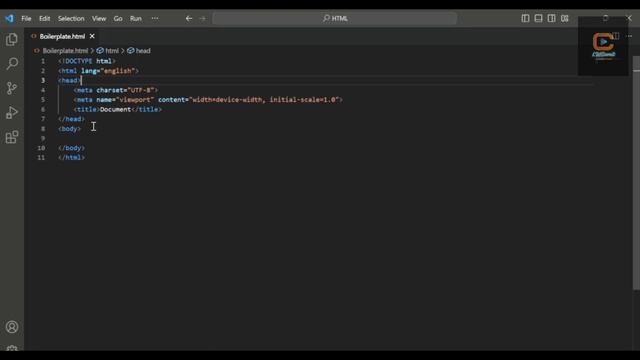The height and width of the screenshot is (360, 640).
Task: Click the opening body tag
Action: 69,129
